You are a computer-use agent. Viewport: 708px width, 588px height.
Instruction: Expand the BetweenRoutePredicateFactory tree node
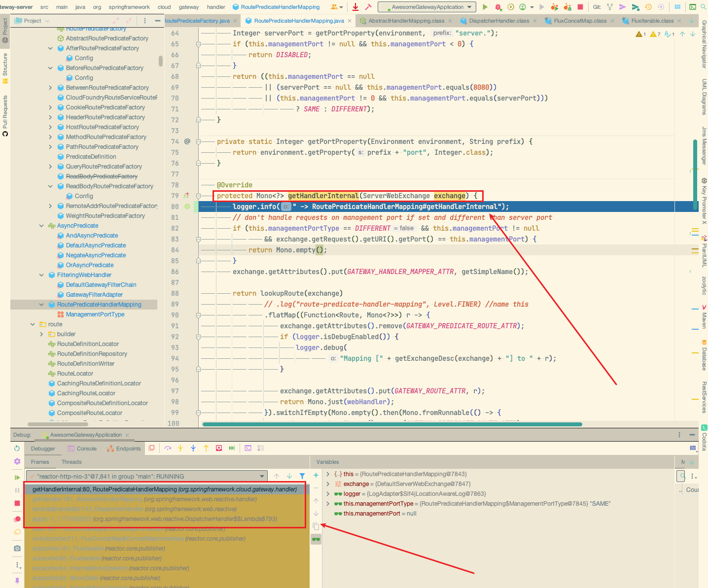pos(50,88)
